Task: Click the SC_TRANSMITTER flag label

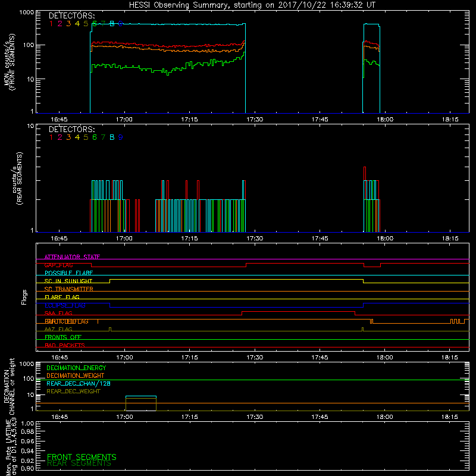Action: click(x=68, y=289)
